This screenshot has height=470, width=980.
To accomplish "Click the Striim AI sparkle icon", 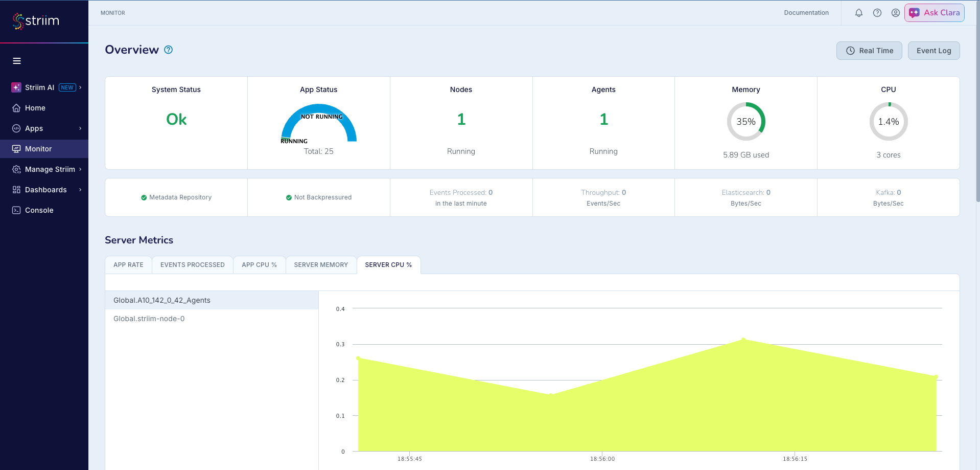I will tap(16, 87).
